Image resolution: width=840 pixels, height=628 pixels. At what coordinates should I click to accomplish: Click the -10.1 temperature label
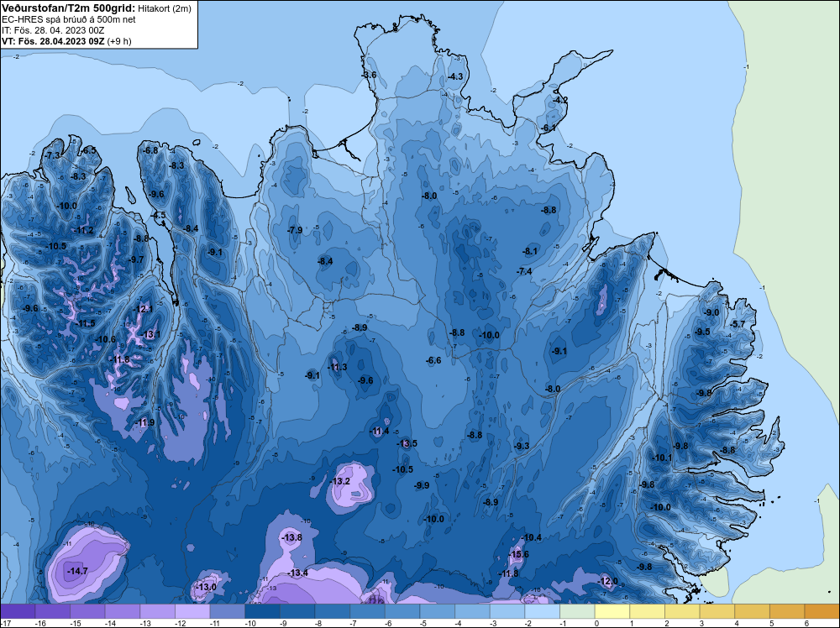tap(662, 458)
